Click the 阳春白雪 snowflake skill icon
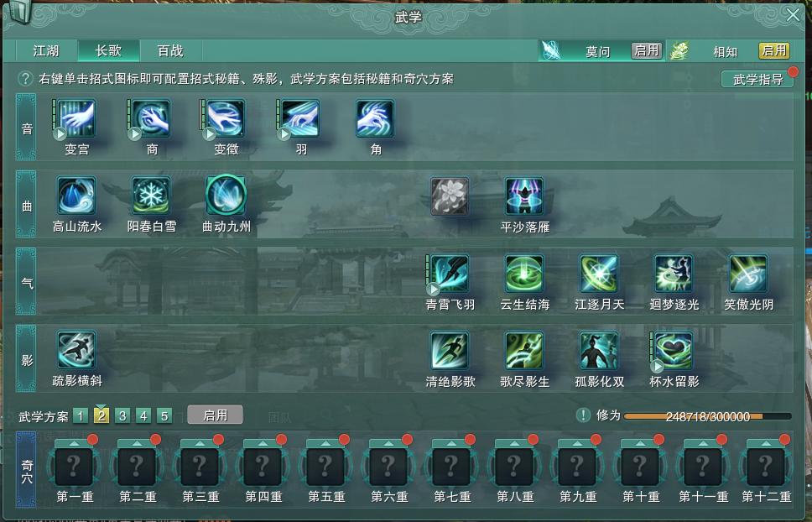Image resolution: width=812 pixels, height=522 pixels. coord(151,196)
